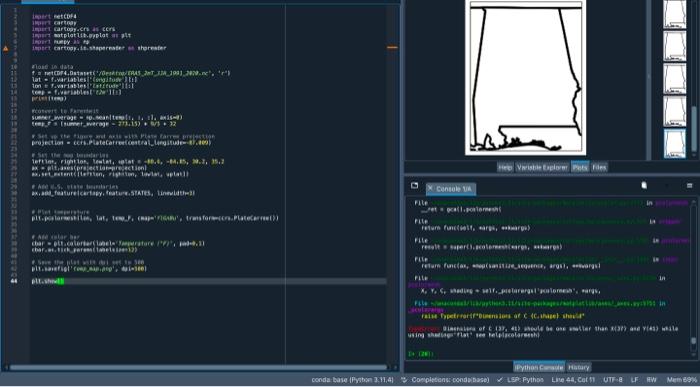Click the 'ax.set_extent' code line
Image resolution: width=700 pixels, height=387 pixels.
pyautogui.click(x=110, y=174)
